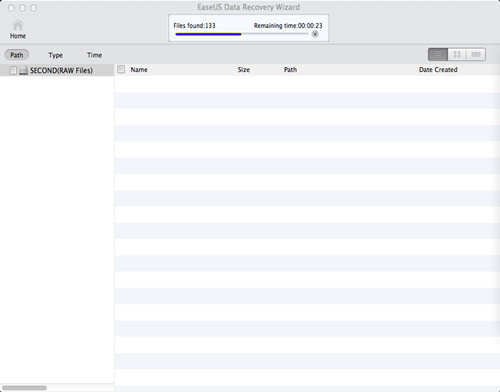Sort by the Size column header
The width and height of the screenshot is (500, 392).
pos(244,70)
